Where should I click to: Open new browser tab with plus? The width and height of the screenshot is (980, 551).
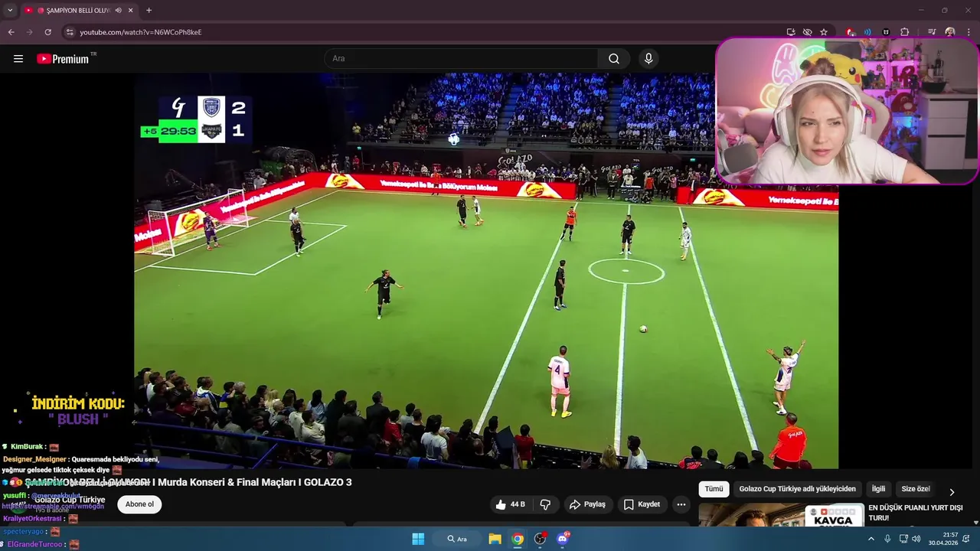pyautogui.click(x=149, y=11)
